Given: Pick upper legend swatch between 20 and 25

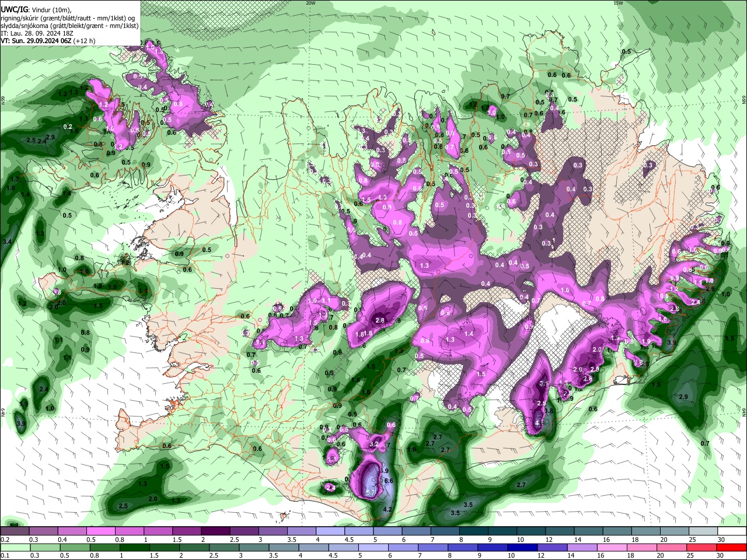Looking at the screenshot, I should pyautogui.click(x=673, y=531).
